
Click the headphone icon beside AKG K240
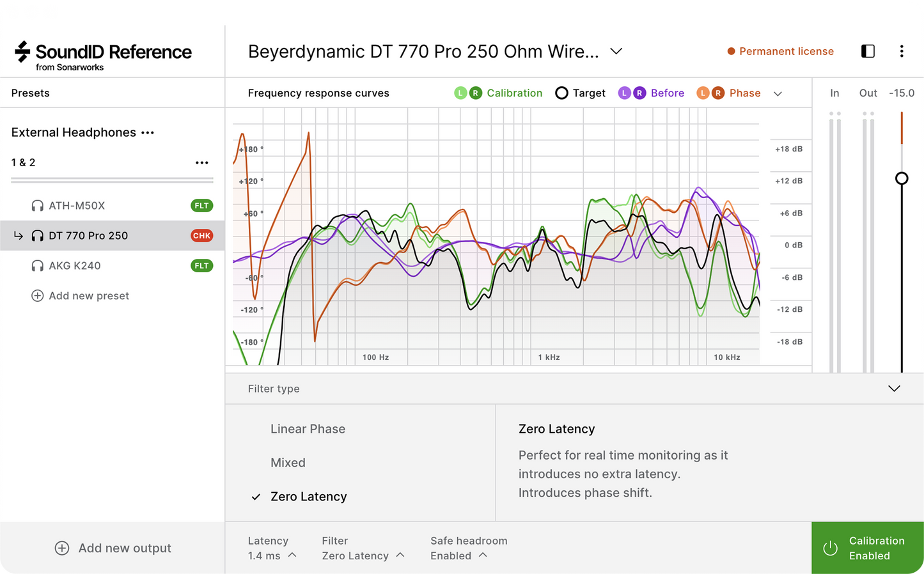click(38, 266)
